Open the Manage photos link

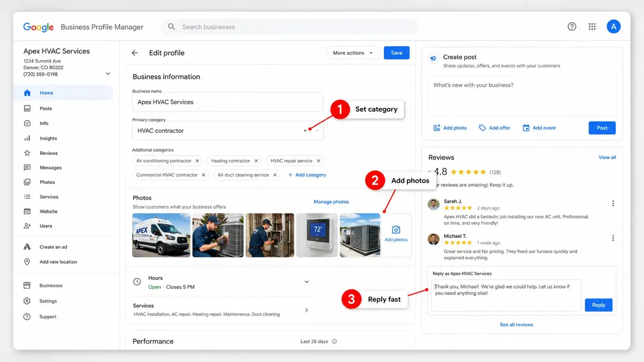tap(331, 202)
